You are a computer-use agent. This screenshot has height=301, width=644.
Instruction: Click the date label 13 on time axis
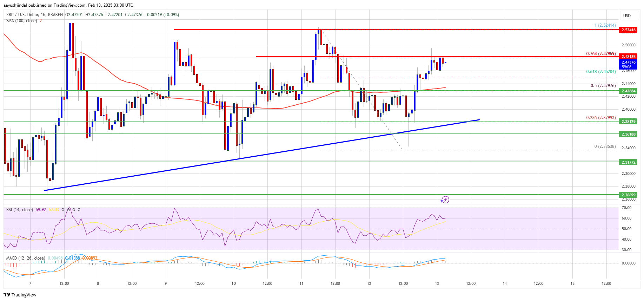click(x=437, y=283)
